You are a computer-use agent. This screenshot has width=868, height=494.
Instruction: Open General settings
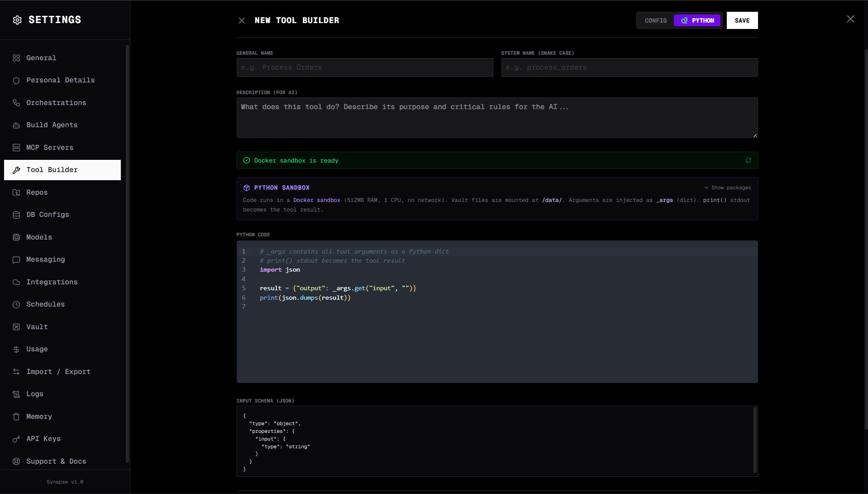tap(62, 58)
